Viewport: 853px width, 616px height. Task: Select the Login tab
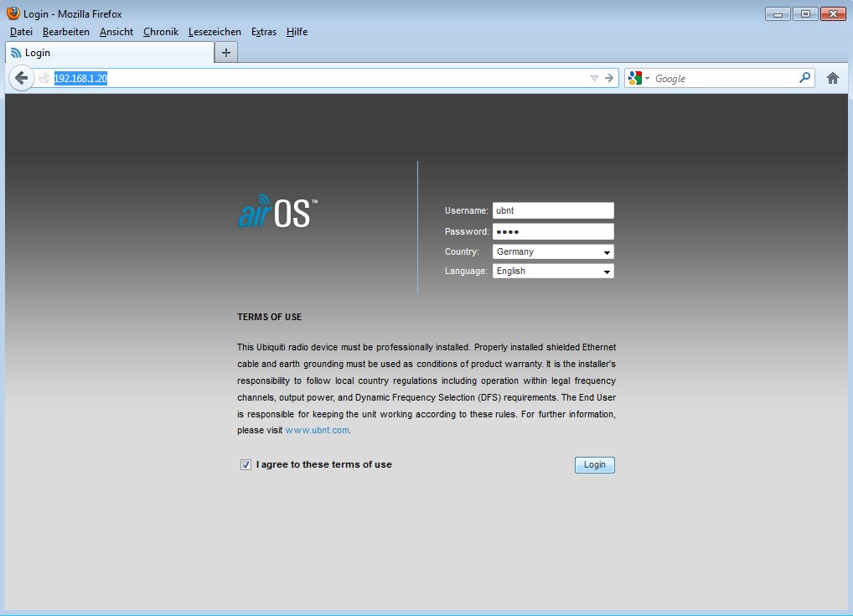[110, 53]
